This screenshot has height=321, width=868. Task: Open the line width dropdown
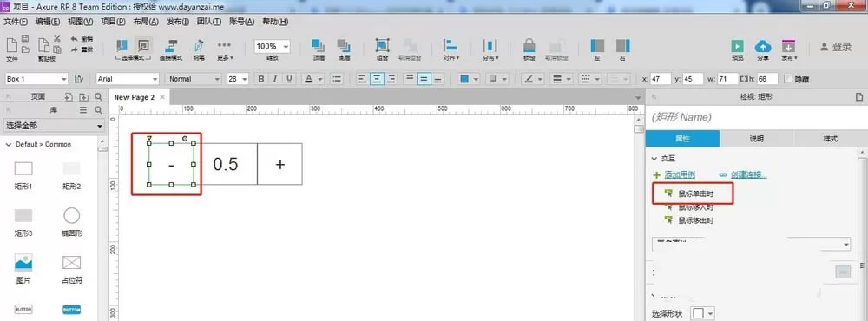tap(562, 79)
